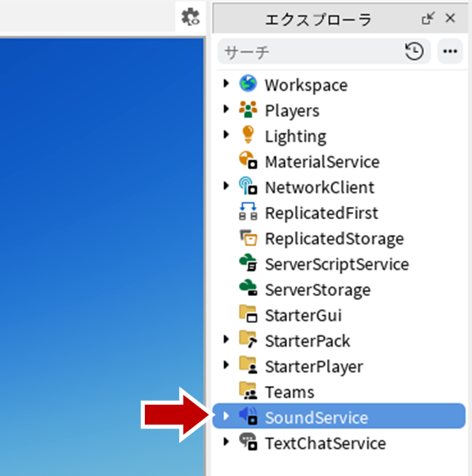Click the Teams folder icon
The width and height of the screenshot is (472, 476).
point(248,390)
